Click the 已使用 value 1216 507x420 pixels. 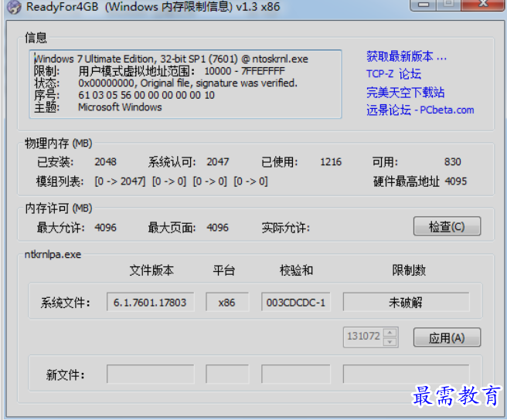click(x=331, y=162)
